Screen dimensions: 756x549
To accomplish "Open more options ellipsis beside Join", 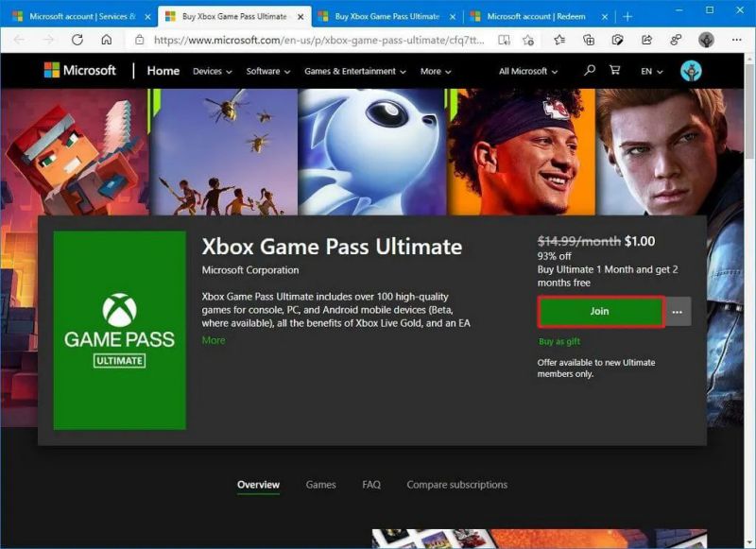I will coord(678,312).
